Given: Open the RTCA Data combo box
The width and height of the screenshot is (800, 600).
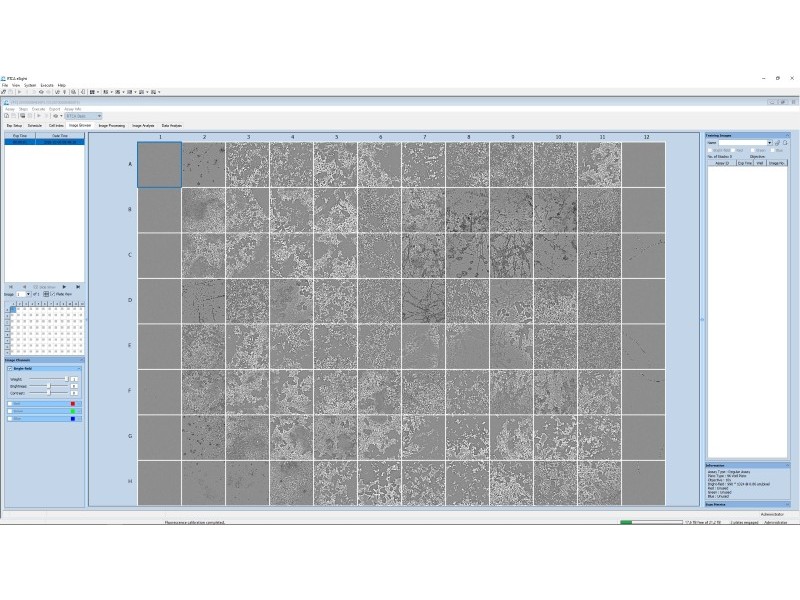Looking at the screenshot, I should (84, 116).
